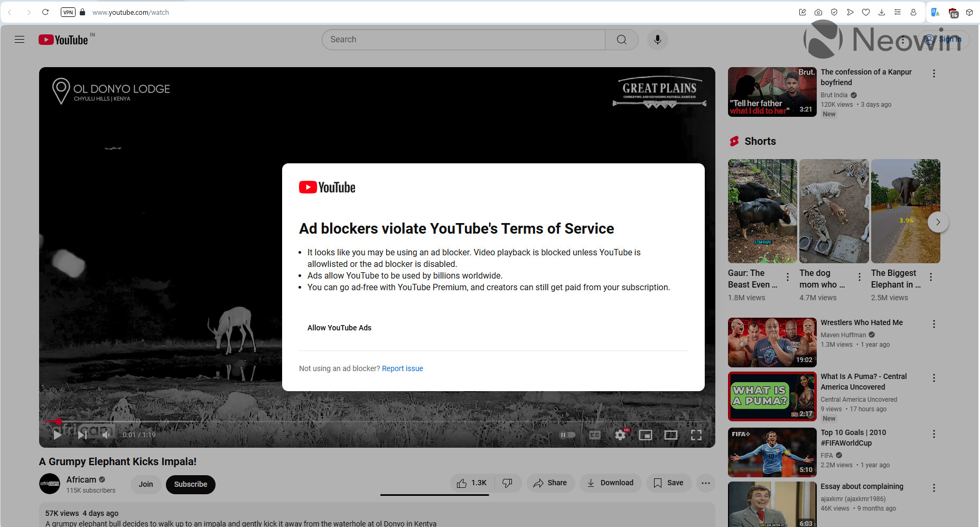
Task: Click the Share button under the video
Action: (551, 483)
